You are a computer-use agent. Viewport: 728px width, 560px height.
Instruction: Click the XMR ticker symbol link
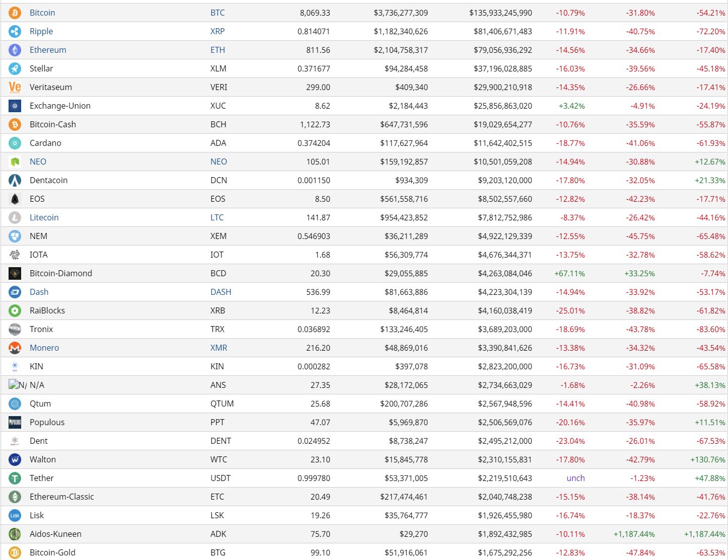(219, 348)
